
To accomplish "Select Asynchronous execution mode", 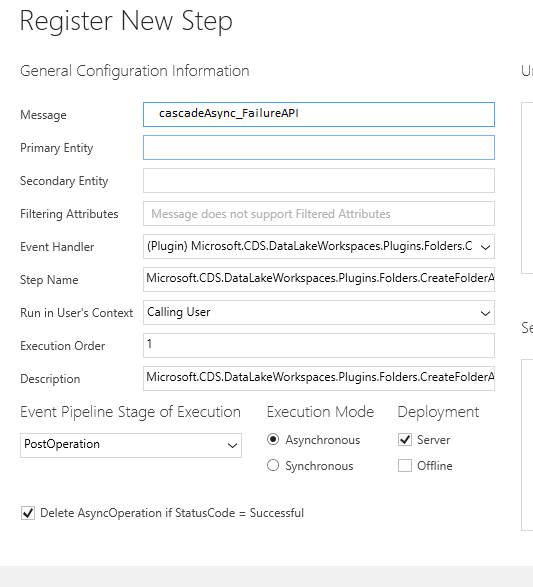I will click(x=273, y=439).
